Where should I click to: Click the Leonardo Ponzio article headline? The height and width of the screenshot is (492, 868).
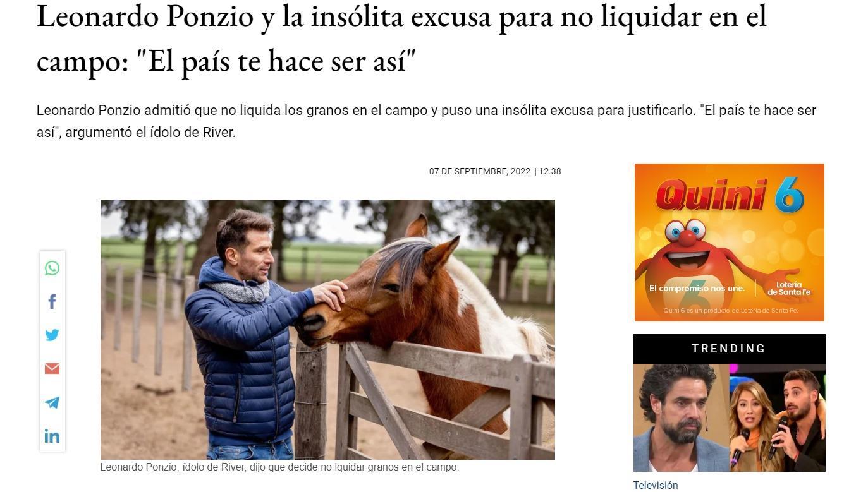tap(401, 39)
